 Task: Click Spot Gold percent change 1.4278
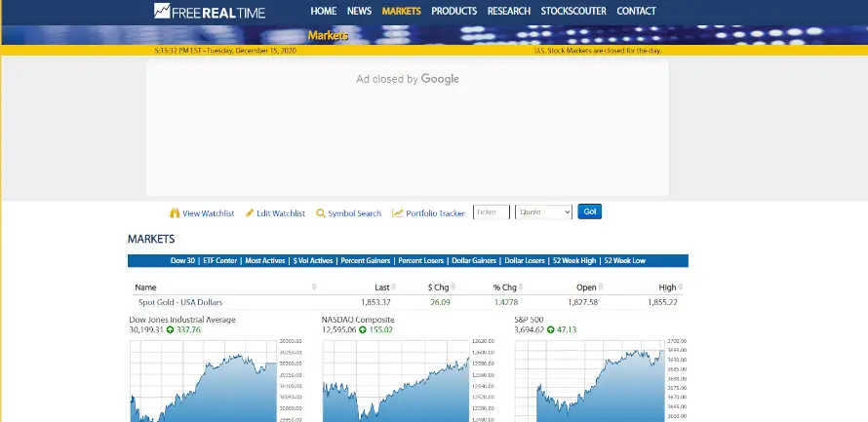coord(506,302)
